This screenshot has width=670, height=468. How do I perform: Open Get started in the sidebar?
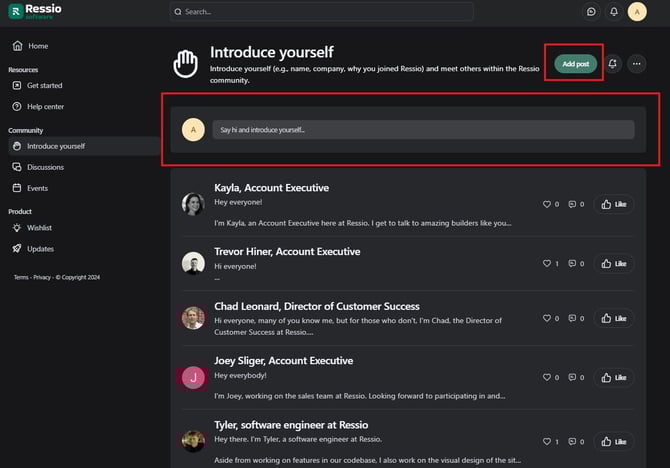tap(44, 86)
